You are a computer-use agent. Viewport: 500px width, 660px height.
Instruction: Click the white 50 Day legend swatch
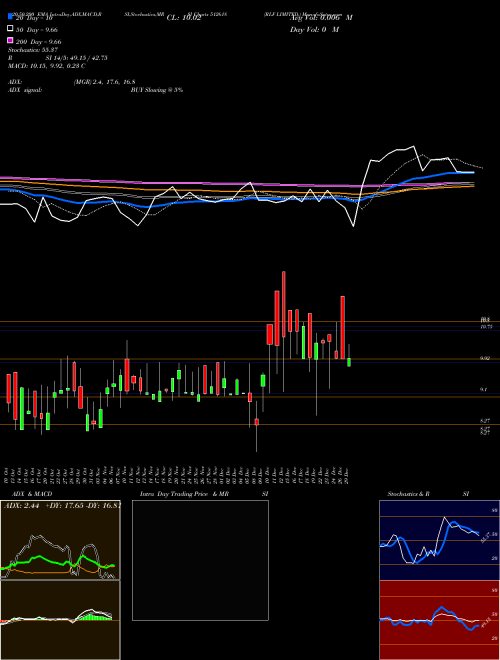(10, 29)
